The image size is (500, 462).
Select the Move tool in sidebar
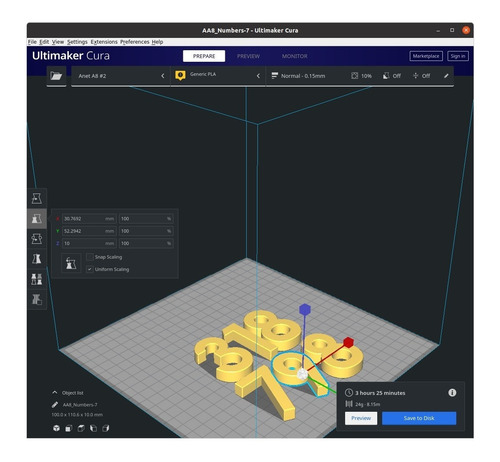tap(37, 199)
